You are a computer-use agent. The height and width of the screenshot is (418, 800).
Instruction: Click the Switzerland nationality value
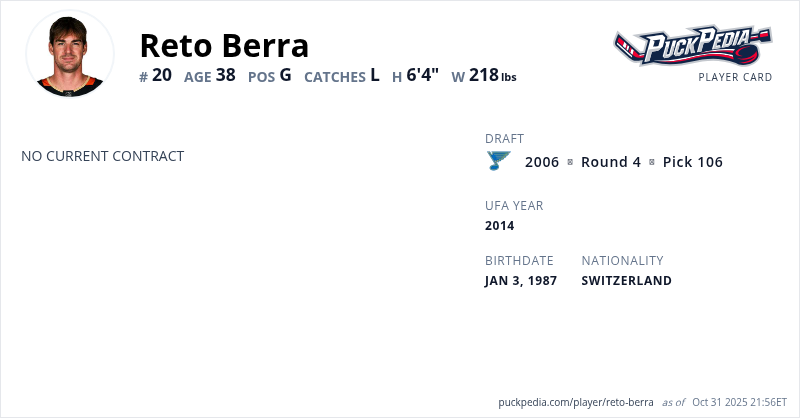point(626,280)
